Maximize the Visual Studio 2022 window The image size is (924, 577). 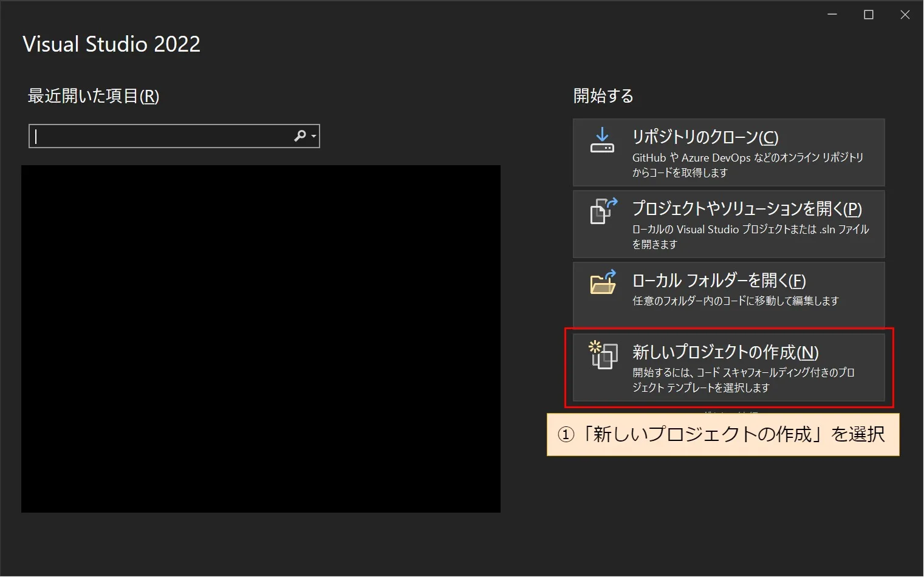869,15
